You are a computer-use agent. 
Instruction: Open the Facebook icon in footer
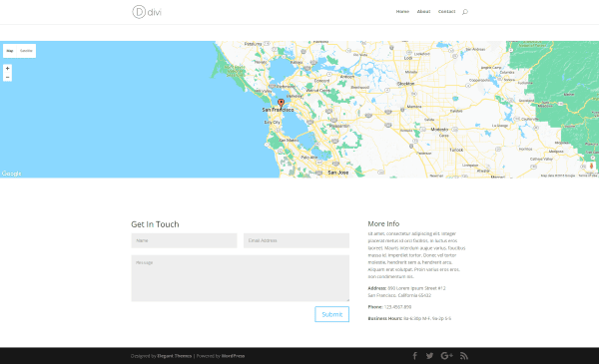click(x=415, y=356)
